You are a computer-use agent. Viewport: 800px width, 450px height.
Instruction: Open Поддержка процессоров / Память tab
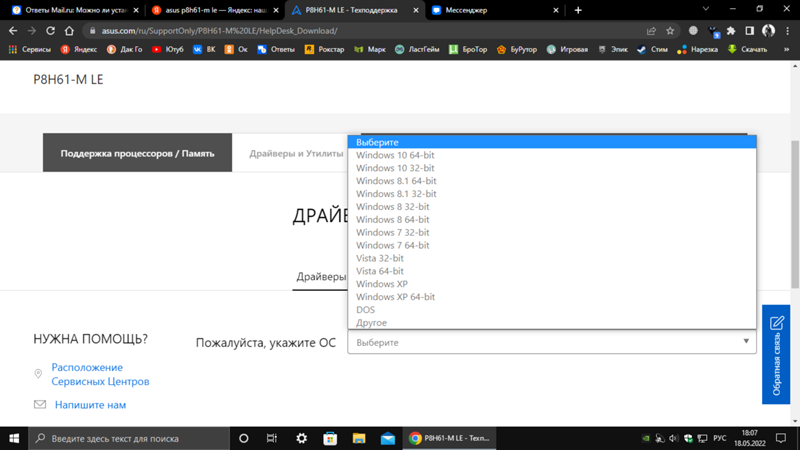[137, 153]
